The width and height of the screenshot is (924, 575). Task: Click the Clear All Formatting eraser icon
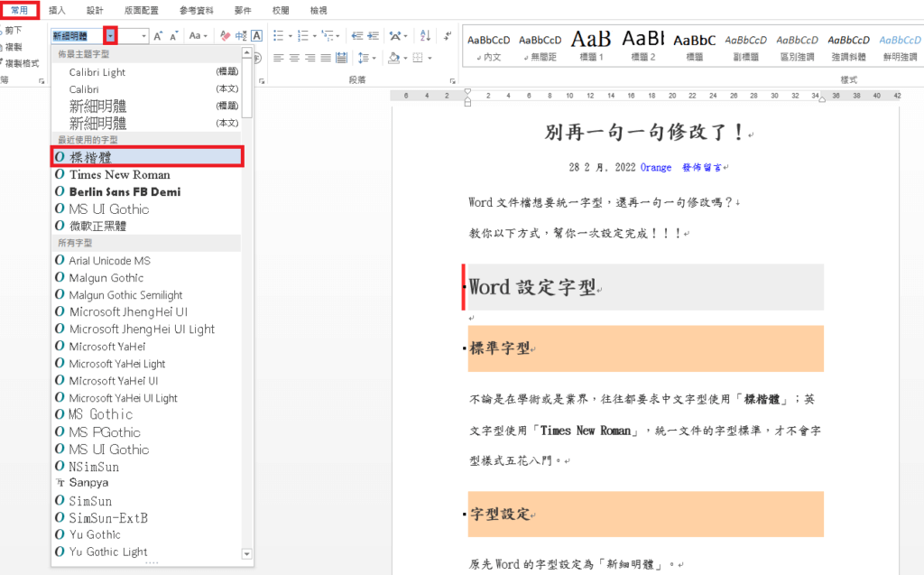point(226,35)
